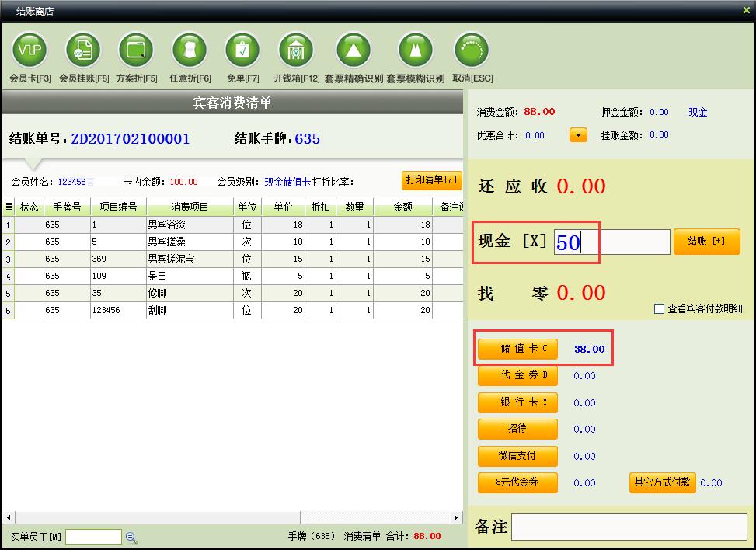Click 消费金额 value 88.00

[539, 112]
